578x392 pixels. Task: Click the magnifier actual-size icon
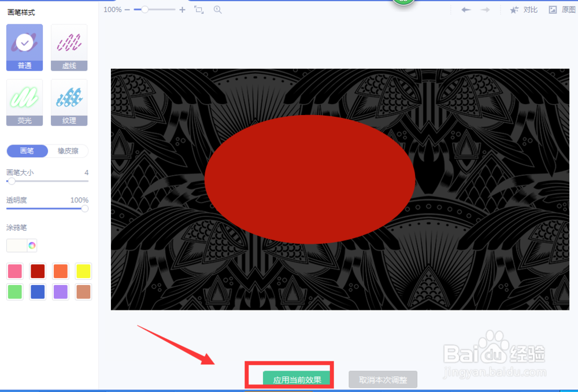tap(218, 10)
